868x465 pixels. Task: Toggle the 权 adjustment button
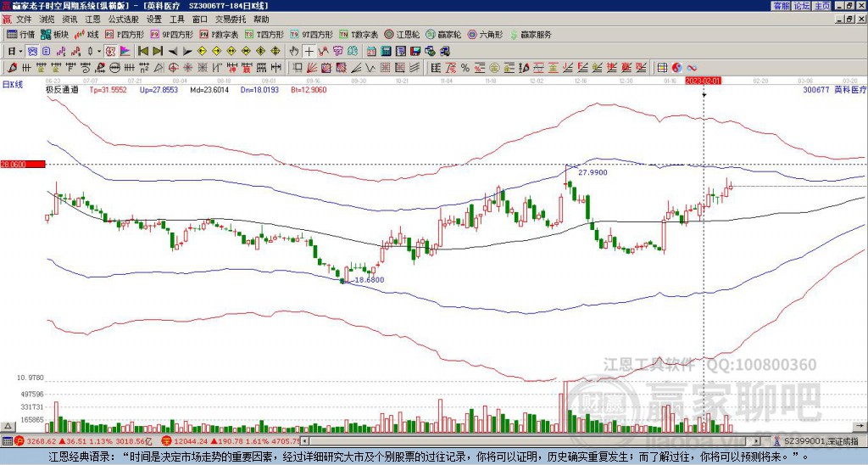coord(110,51)
